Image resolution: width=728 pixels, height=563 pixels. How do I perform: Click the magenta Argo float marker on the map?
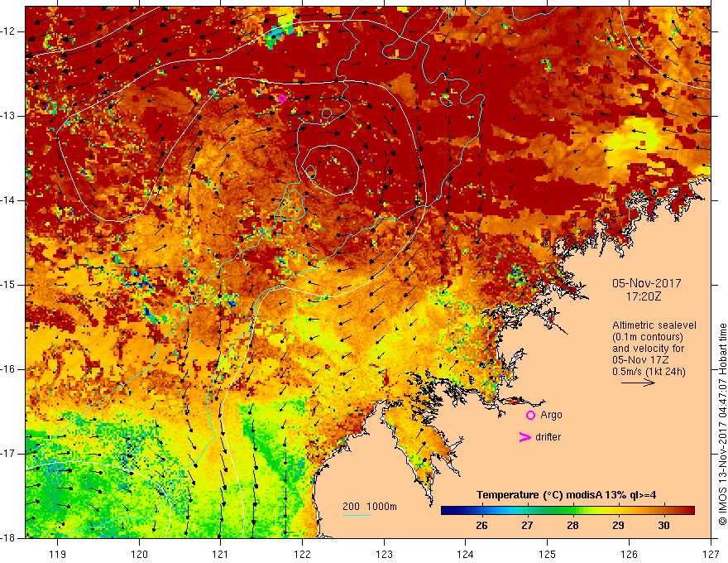(282, 99)
